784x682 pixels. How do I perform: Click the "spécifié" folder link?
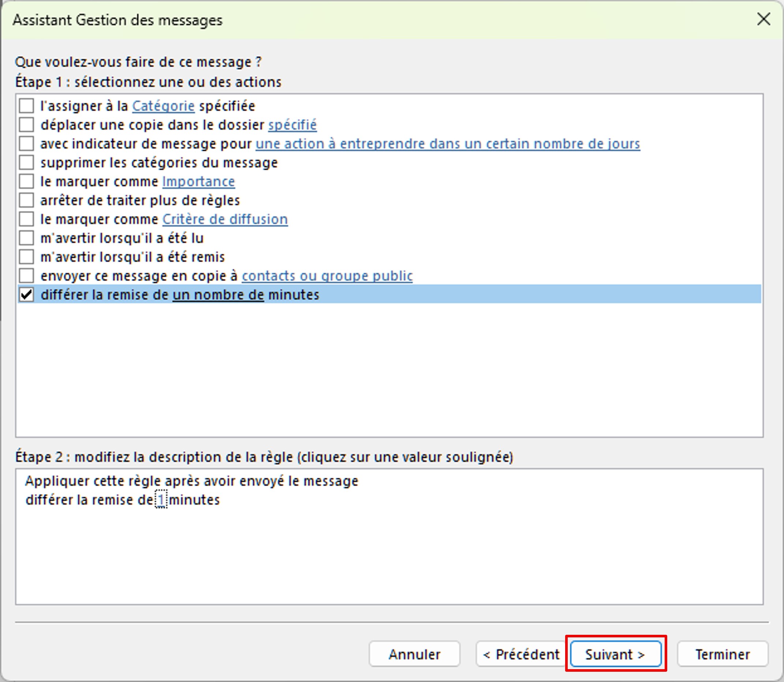[x=292, y=125]
